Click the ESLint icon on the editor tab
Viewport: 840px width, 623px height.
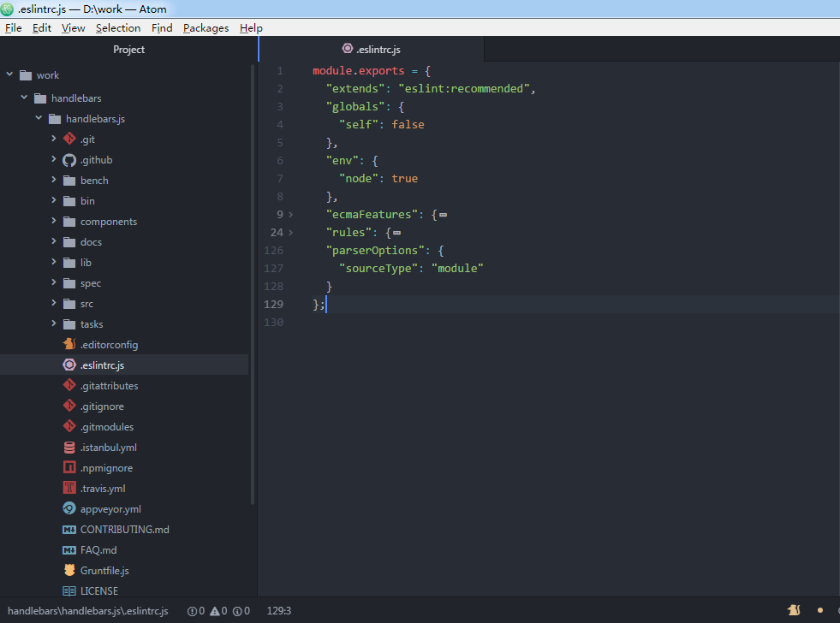348,49
